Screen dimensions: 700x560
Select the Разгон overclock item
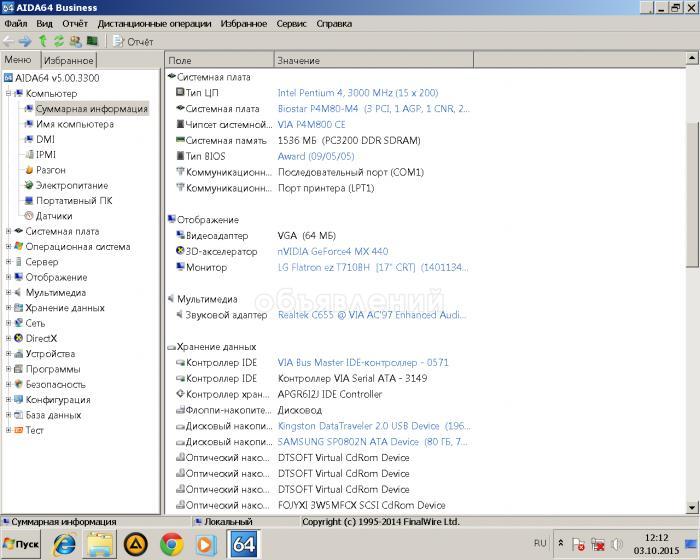50,170
